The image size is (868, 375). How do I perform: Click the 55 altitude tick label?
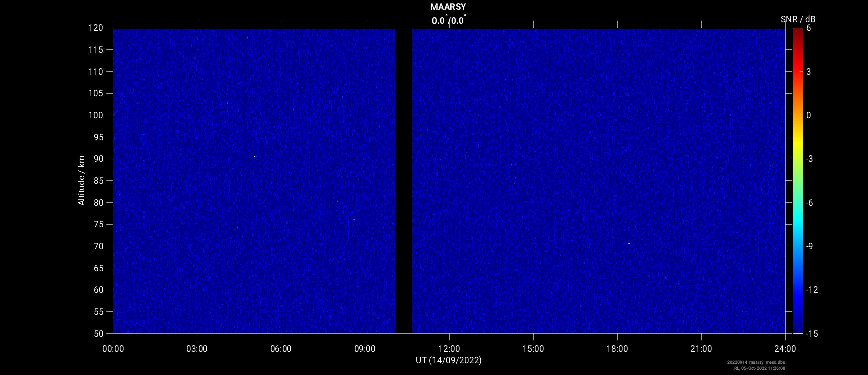tap(99, 312)
